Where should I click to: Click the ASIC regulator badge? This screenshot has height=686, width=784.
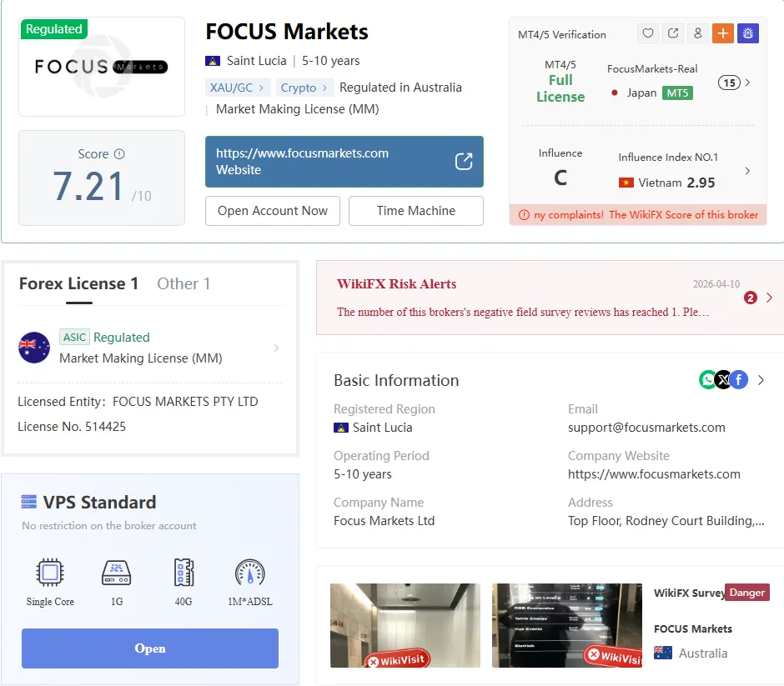click(74, 338)
